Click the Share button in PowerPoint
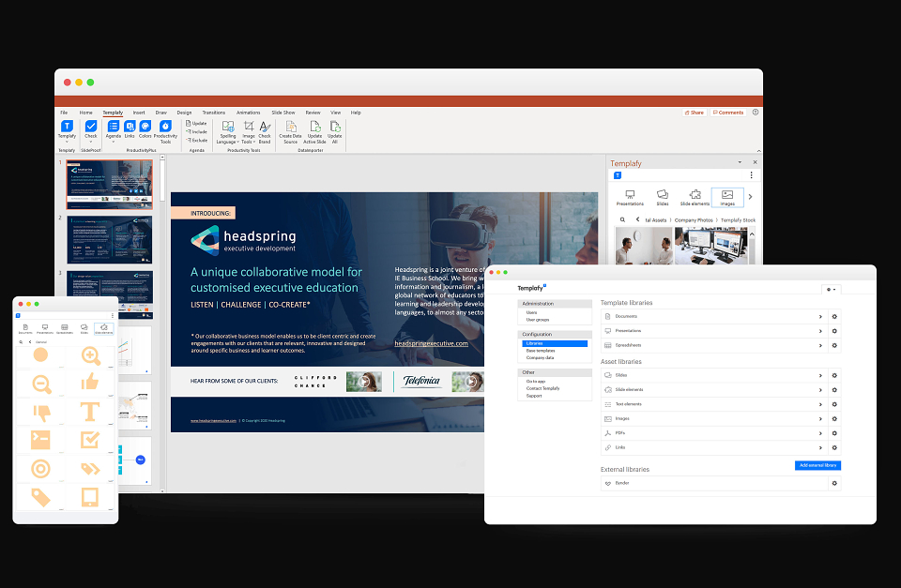This screenshot has width=901, height=588. pos(695,113)
